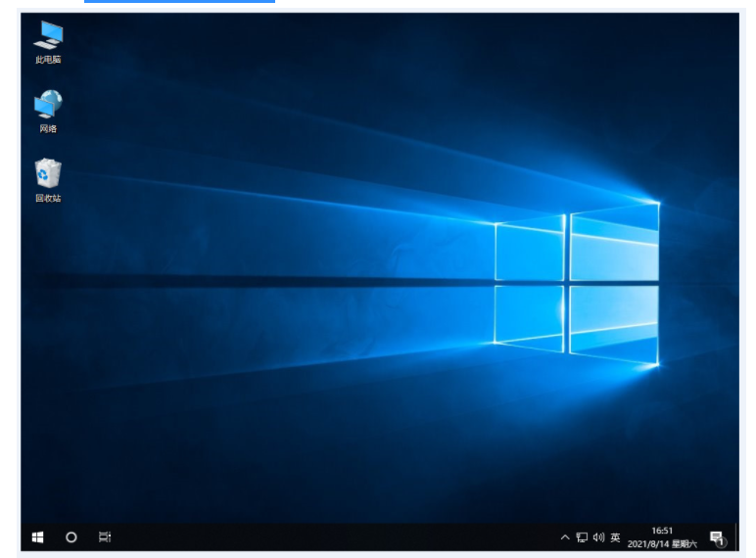The height and width of the screenshot is (558, 756).
Task: Toggle the 英 input method indicator
Action: [615, 537]
